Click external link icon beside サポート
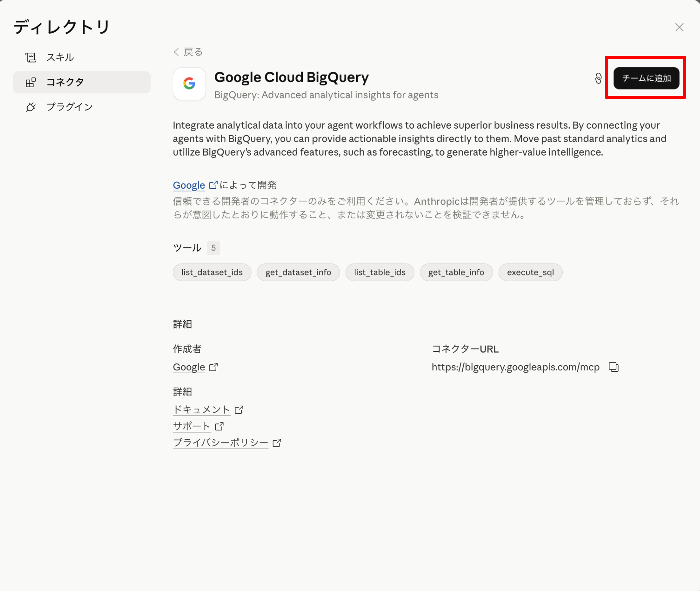 219,426
